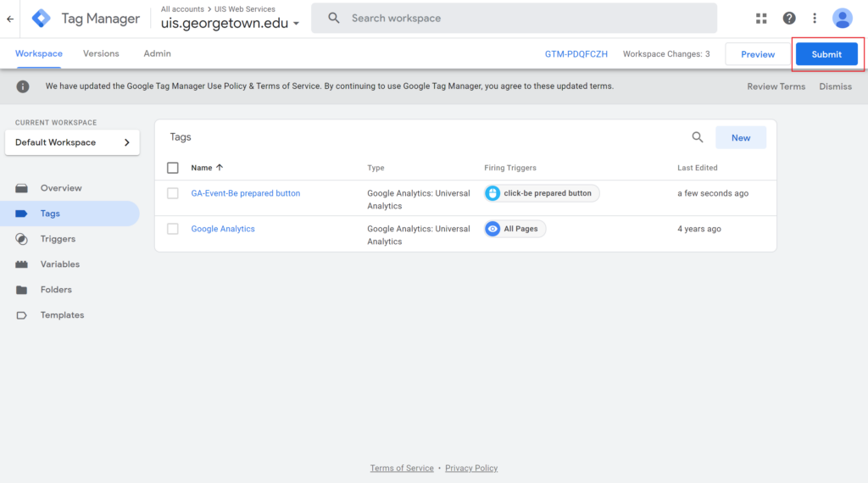This screenshot has width=868, height=483.
Task: Open the GA-Event-Be prepared button tag
Action: tap(245, 193)
